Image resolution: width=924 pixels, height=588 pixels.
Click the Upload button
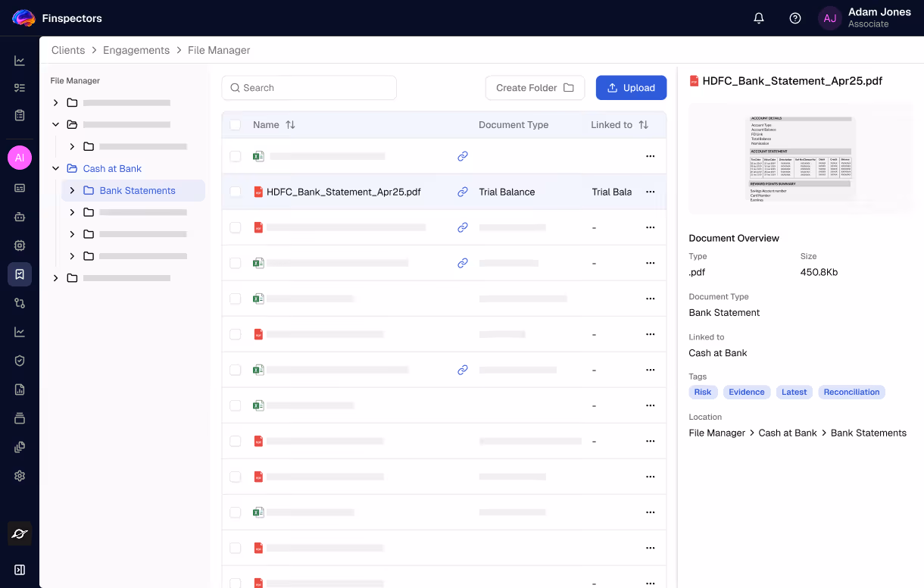631,88
